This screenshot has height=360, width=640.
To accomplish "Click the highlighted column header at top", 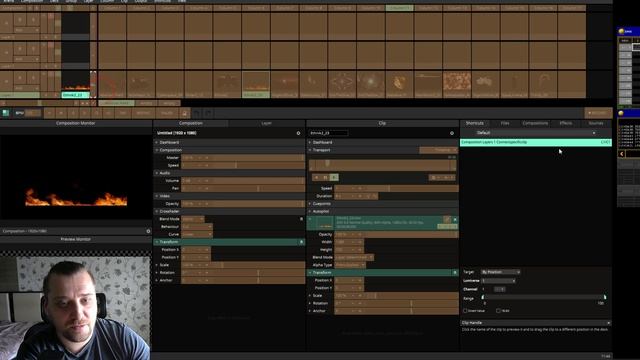I will [x=399, y=8].
